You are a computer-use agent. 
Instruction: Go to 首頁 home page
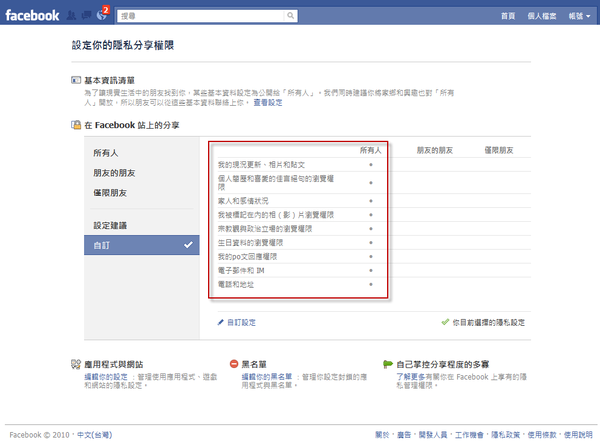coord(508,16)
